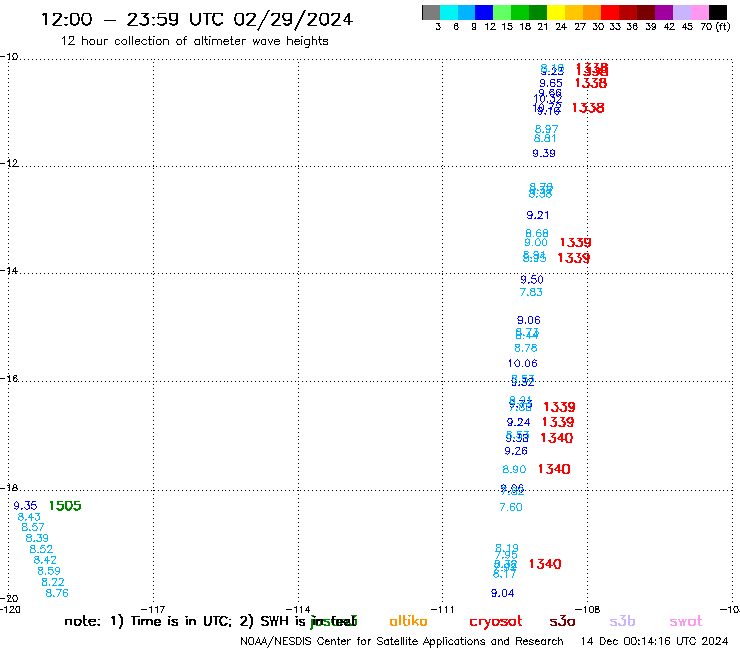Click the black swatch at colorbar end

[x=718, y=13]
